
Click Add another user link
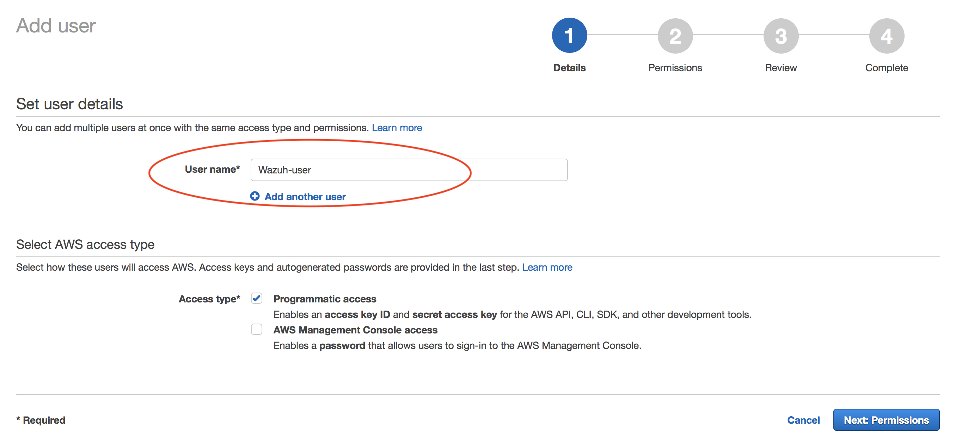pos(305,197)
